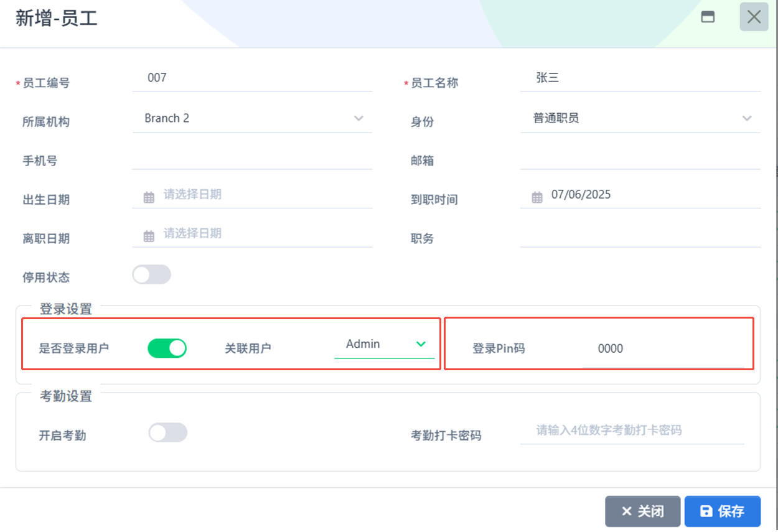Expand the 所属机构 Branch 2 dropdown
The image size is (778, 532).
[x=252, y=118]
